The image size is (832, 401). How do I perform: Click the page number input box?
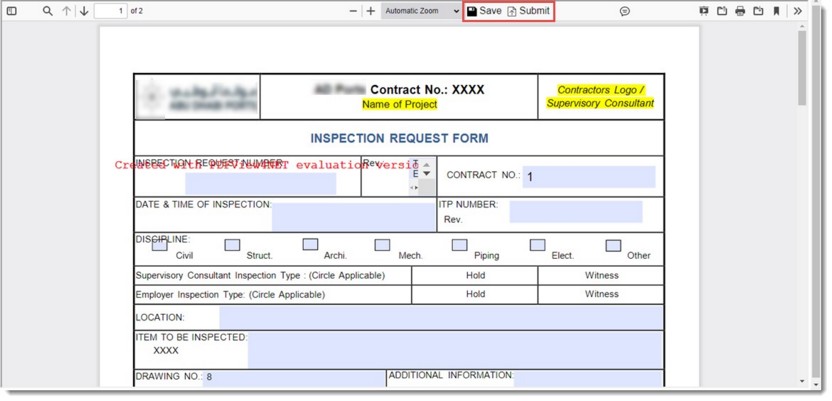(109, 11)
